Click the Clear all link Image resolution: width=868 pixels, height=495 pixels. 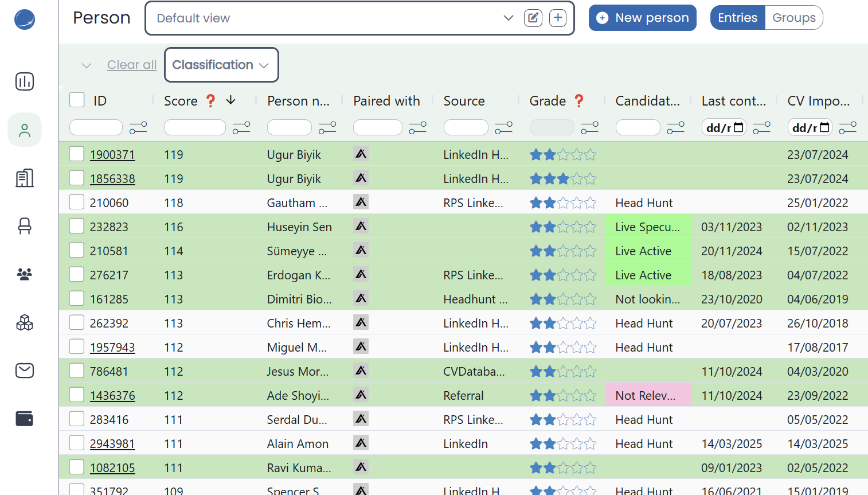pyautogui.click(x=132, y=65)
